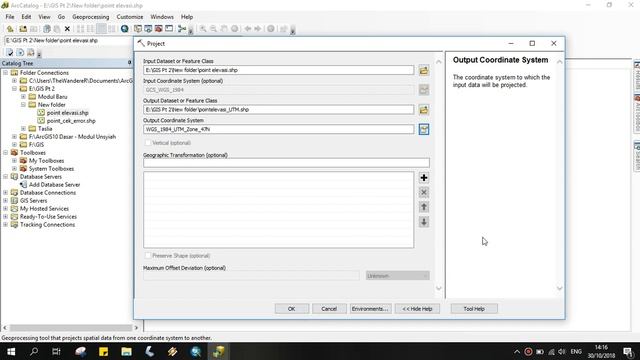Screen dimensions: 640x360
Task: Click the Add Database Server icon
Action: 23,185
